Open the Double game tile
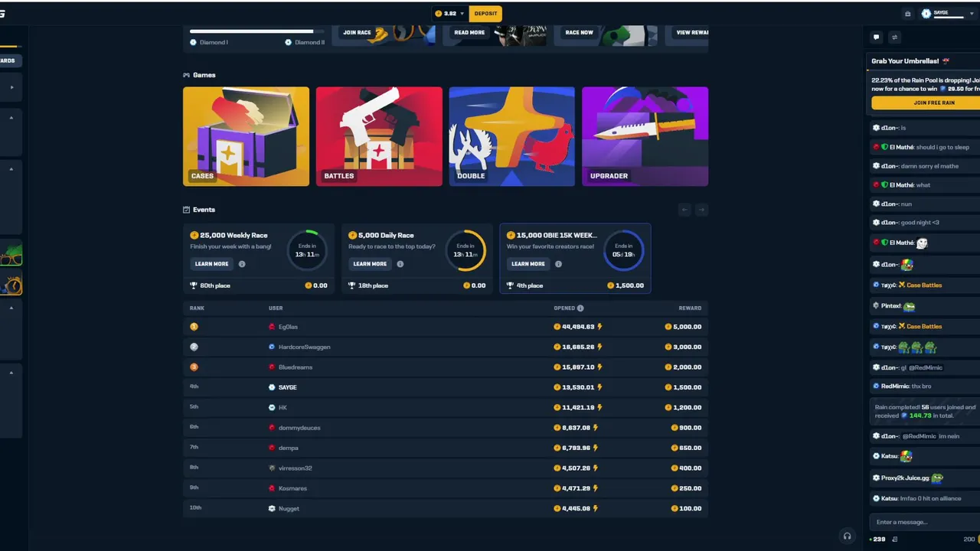 tap(512, 136)
